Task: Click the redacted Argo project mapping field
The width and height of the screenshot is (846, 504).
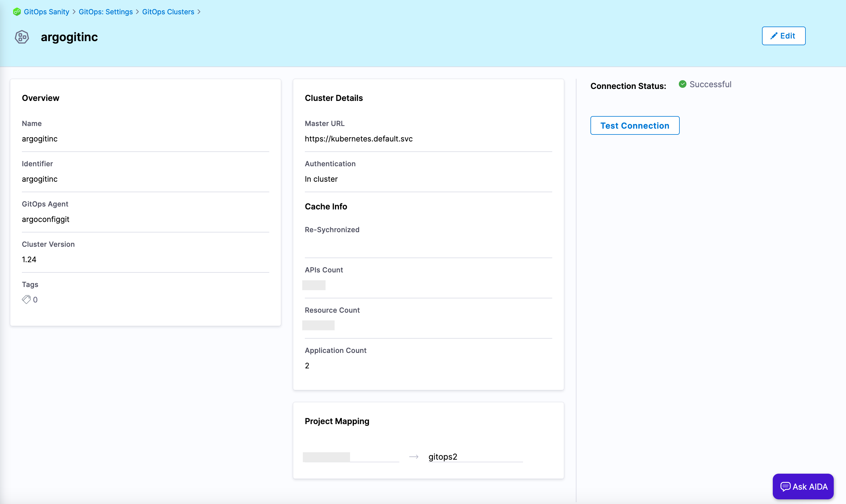Action: (x=350, y=457)
